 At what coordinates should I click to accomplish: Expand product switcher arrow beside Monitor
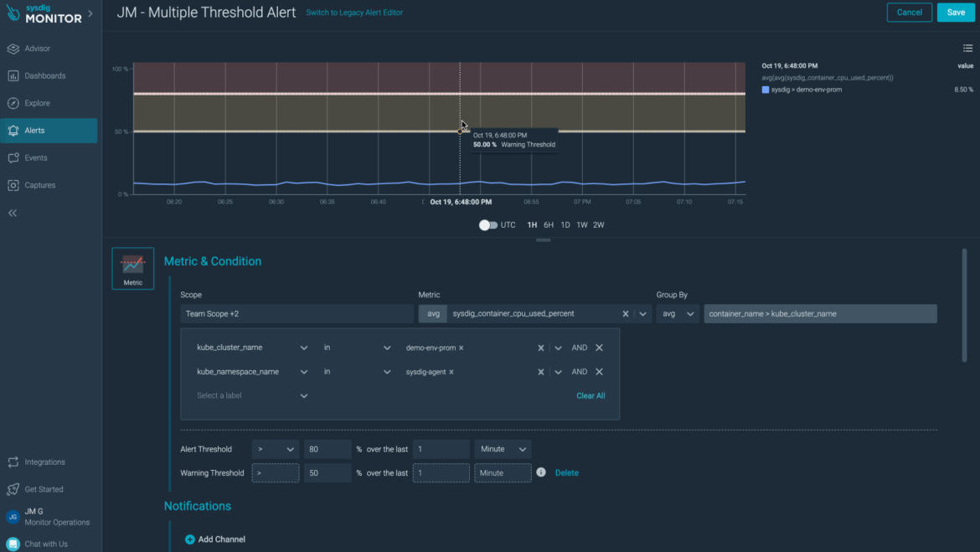pos(90,13)
